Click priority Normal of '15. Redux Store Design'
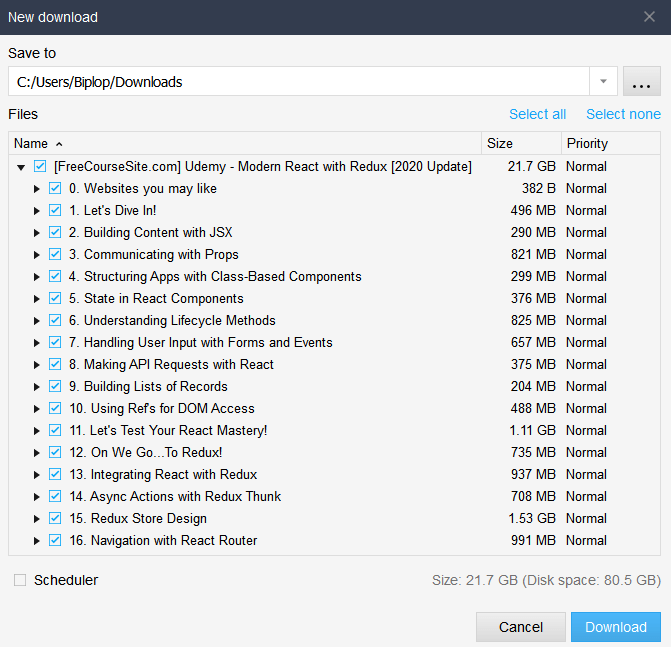671x647 pixels. point(586,518)
